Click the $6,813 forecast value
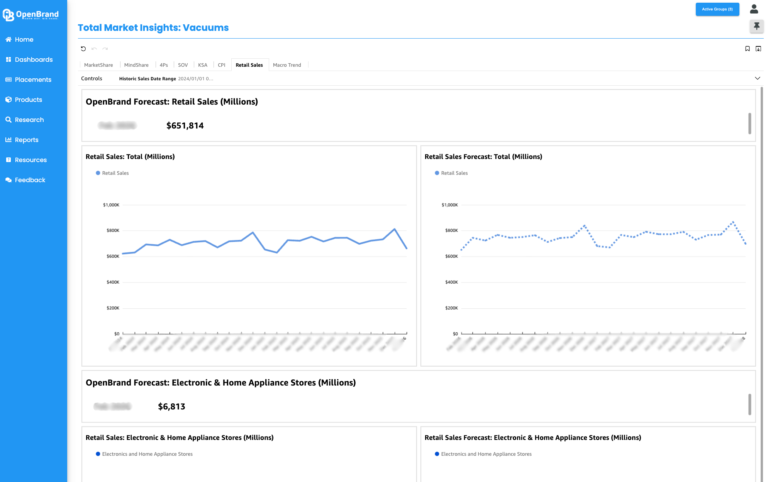768x482 pixels. [171, 407]
